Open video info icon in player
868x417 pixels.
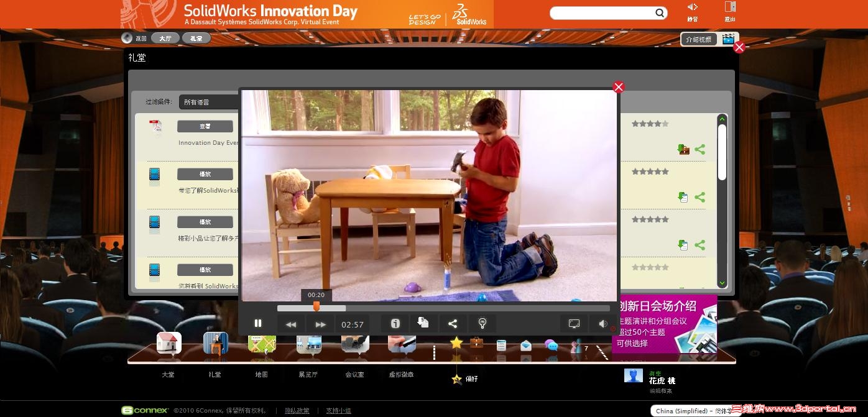395,324
